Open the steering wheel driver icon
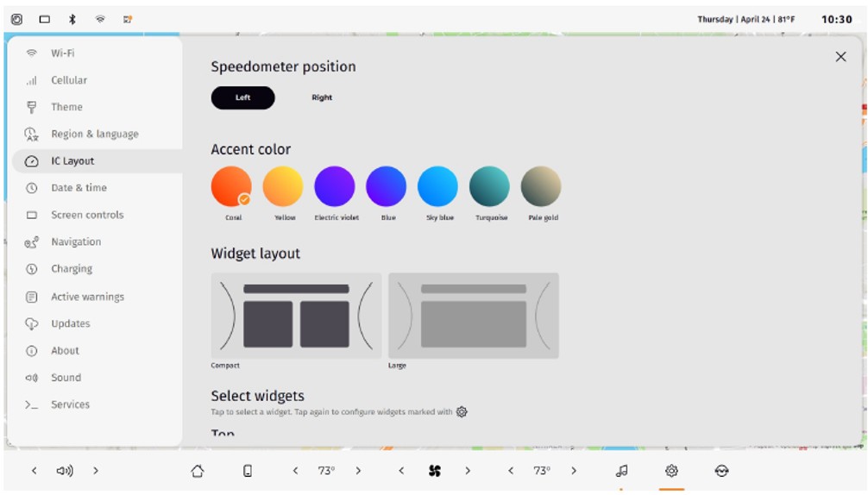The width and height of the screenshot is (868, 495). click(721, 471)
